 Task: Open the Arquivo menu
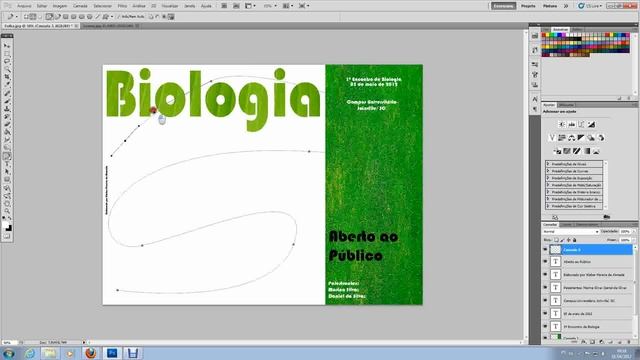pos(24,6)
